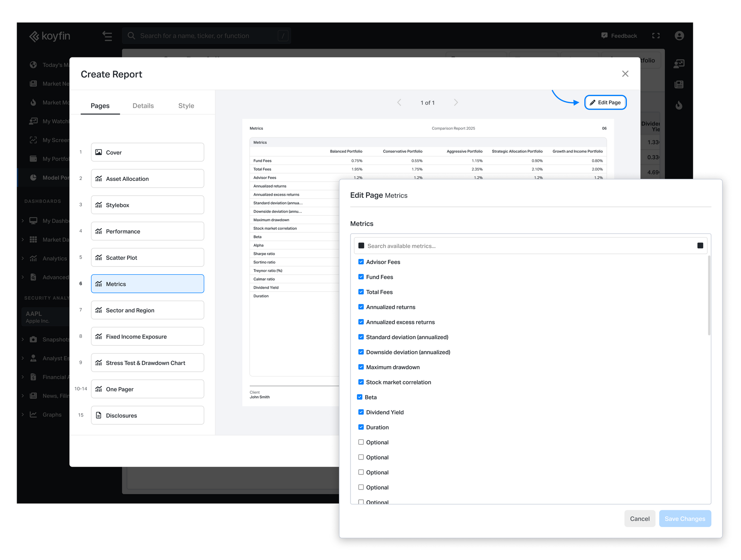This screenshot has width=741, height=560.
Task: Go to previous report page arrow
Action: 399,102
